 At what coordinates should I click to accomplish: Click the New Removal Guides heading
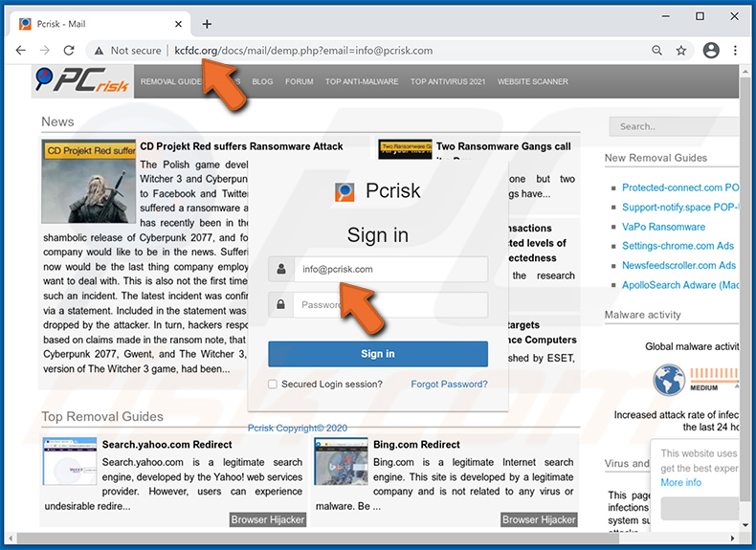pyautogui.click(x=656, y=158)
